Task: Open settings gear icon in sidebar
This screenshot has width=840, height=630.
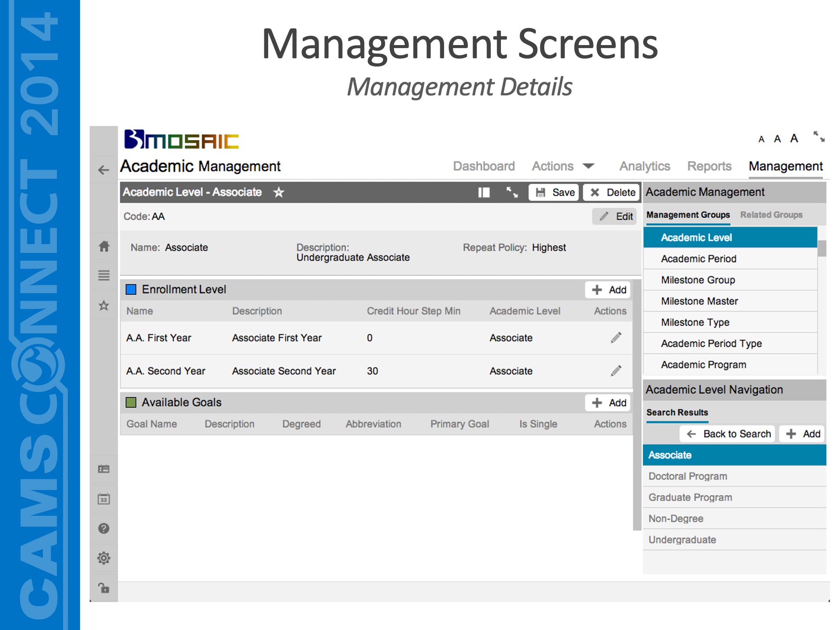Action: (104, 558)
